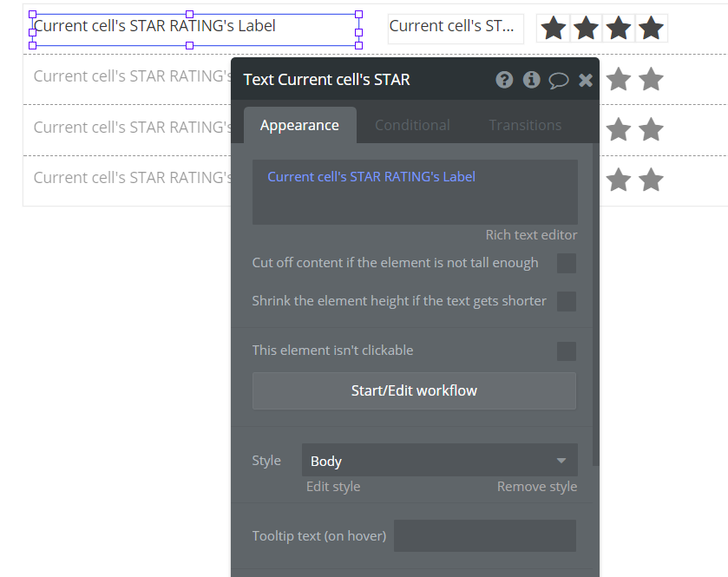Close the Text property editor panel
728x577 pixels.
pyautogui.click(x=586, y=81)
